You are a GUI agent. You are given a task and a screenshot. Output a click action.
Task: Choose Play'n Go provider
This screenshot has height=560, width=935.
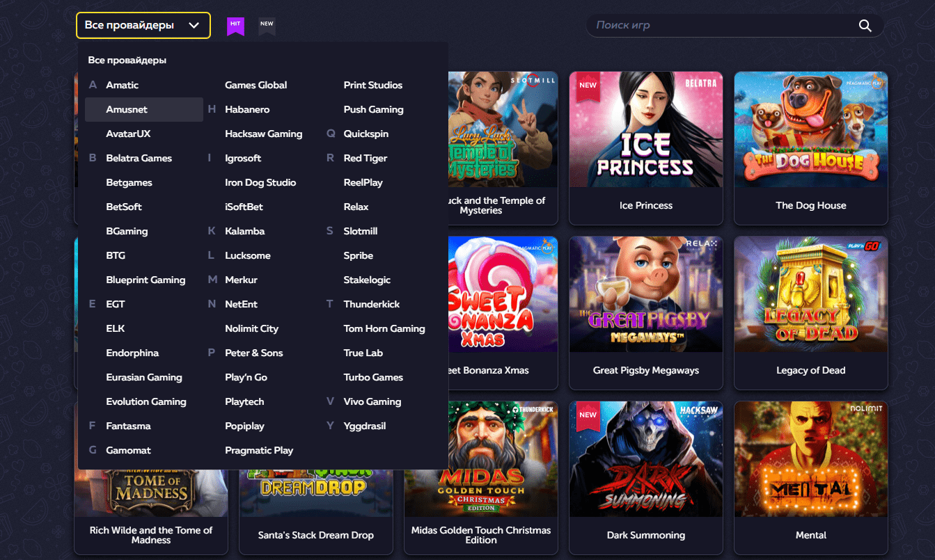point(246,377)
